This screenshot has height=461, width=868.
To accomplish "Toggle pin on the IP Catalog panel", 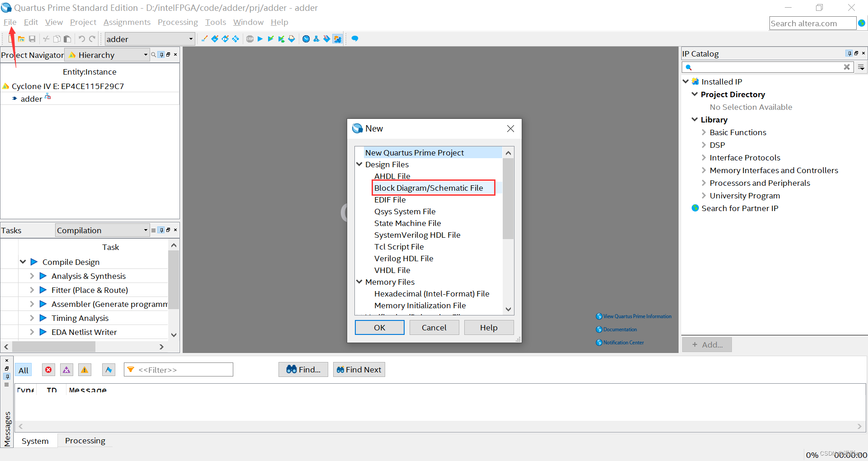I will click(x=849, y=53).
